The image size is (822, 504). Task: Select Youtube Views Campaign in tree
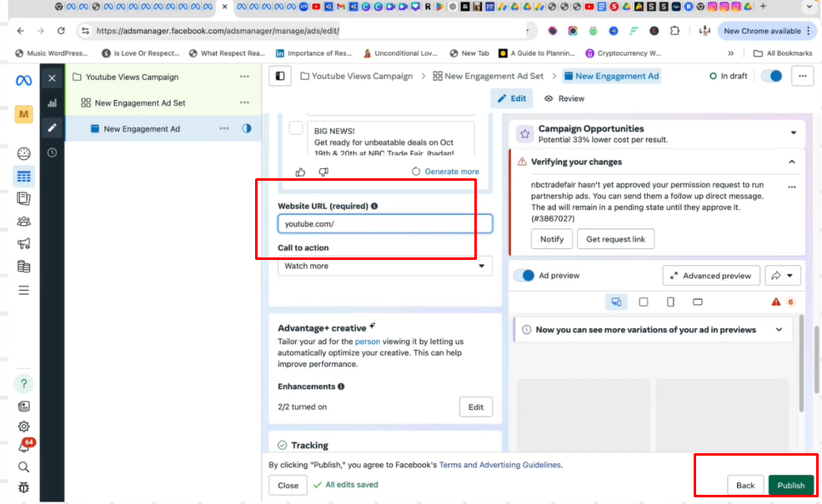coord(132,77)
